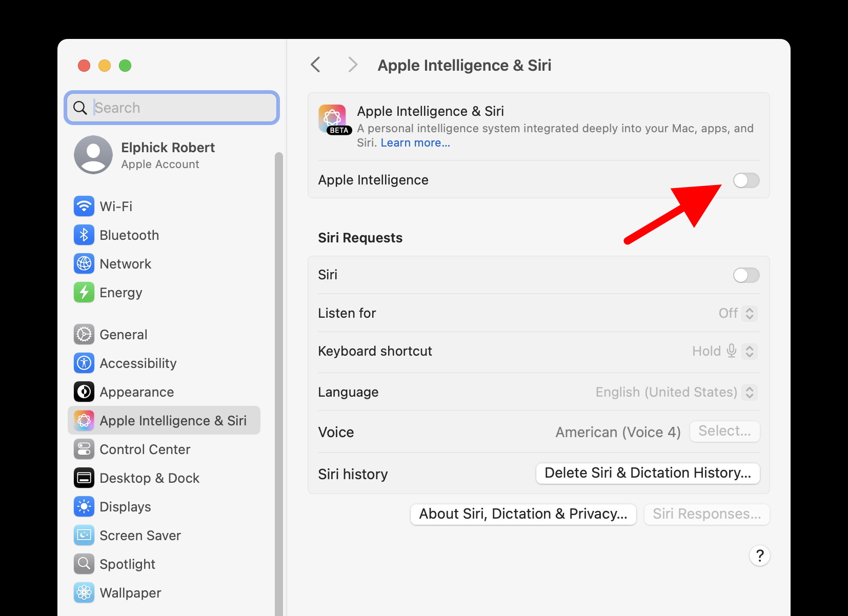Screen dimensions: 848x616
Task: Click the Control Center icon
Action: point(84,449)
